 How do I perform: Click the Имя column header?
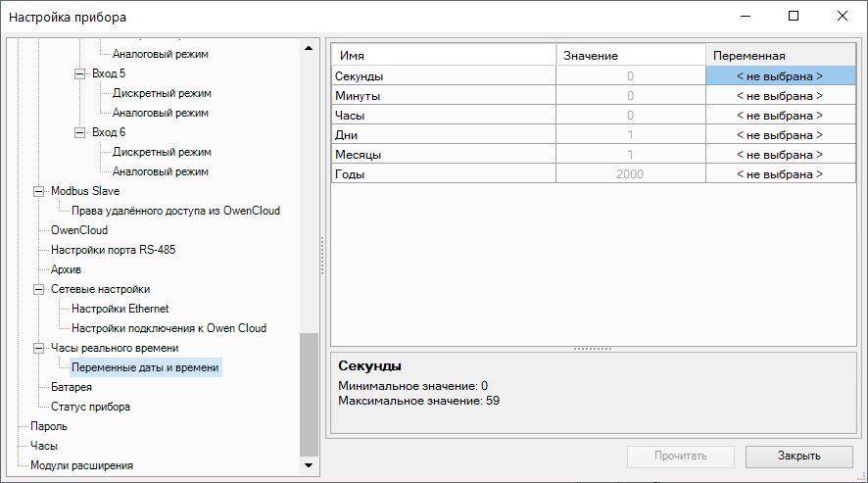pos(443,56)
